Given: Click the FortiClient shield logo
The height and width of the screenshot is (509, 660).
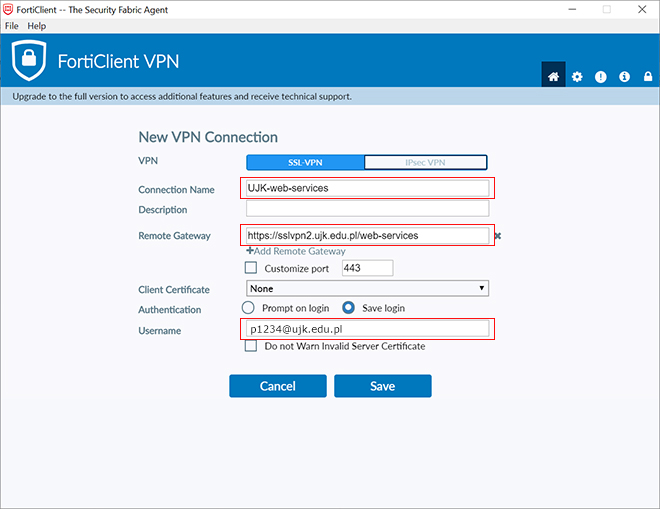Looking at the screenshot, I should (29, 61).
